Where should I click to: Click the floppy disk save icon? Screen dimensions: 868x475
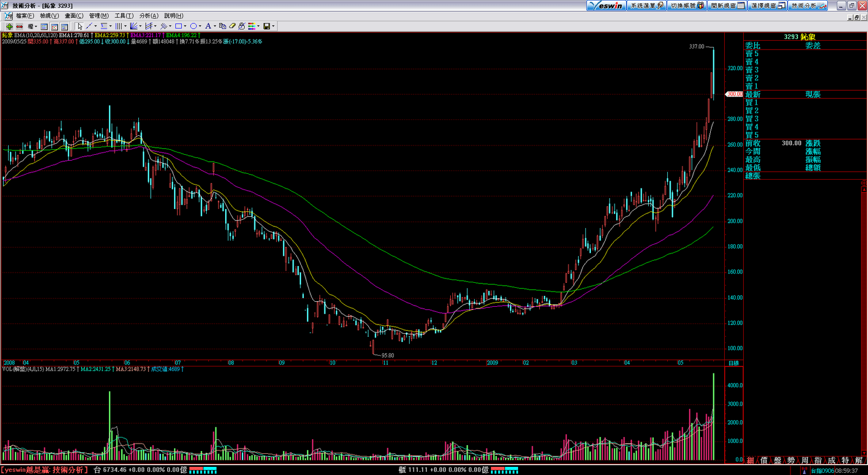(267, 26)
